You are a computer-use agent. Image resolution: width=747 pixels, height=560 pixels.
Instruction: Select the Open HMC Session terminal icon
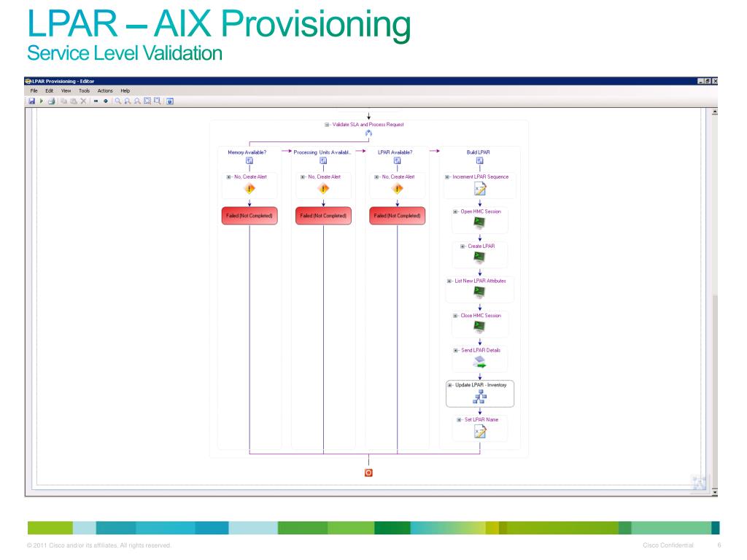[x=479, y=222]
